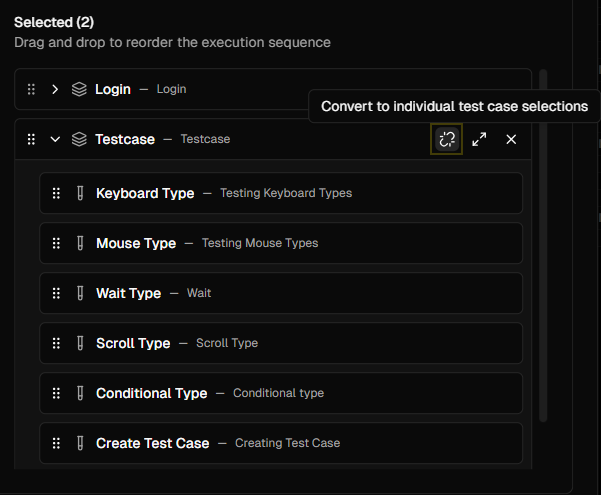
Task: Click the drag handle of Mouse Type
Action: [56, 243]
